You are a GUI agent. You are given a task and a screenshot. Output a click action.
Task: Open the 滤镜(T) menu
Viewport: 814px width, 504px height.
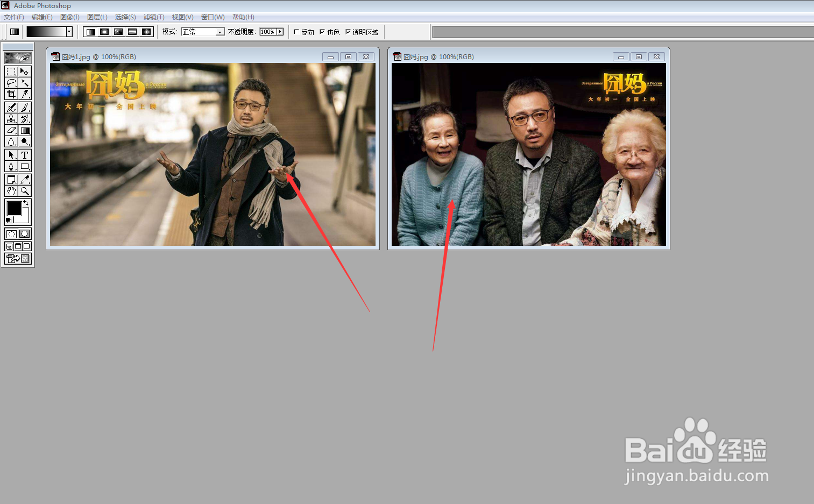[154, 17]
